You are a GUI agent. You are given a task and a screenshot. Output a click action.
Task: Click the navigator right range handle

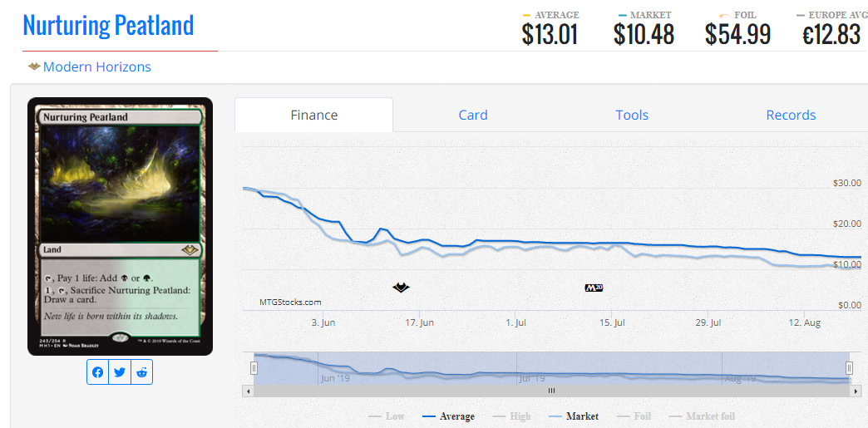(849, 368)
